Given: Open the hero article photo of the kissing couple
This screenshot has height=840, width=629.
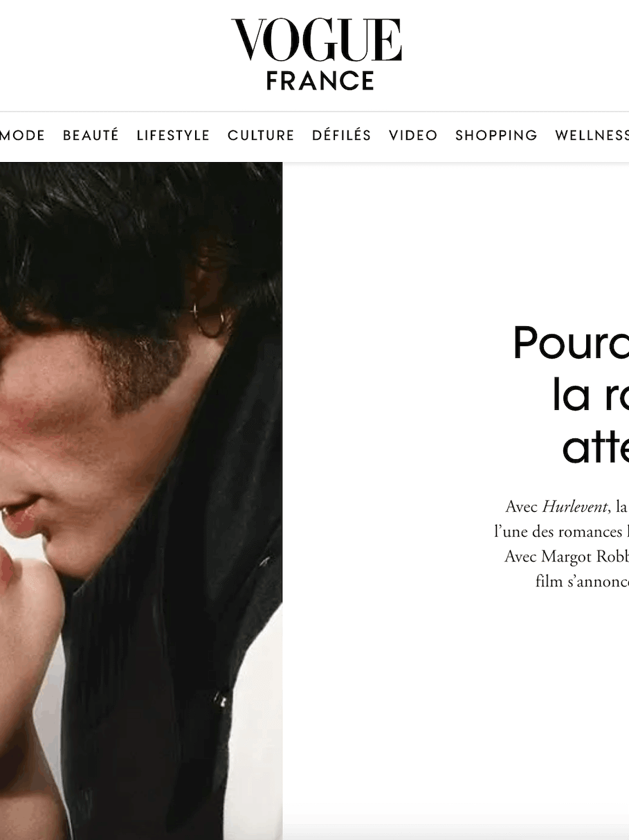Looking at the screenshot, I should tap(141, 501).
